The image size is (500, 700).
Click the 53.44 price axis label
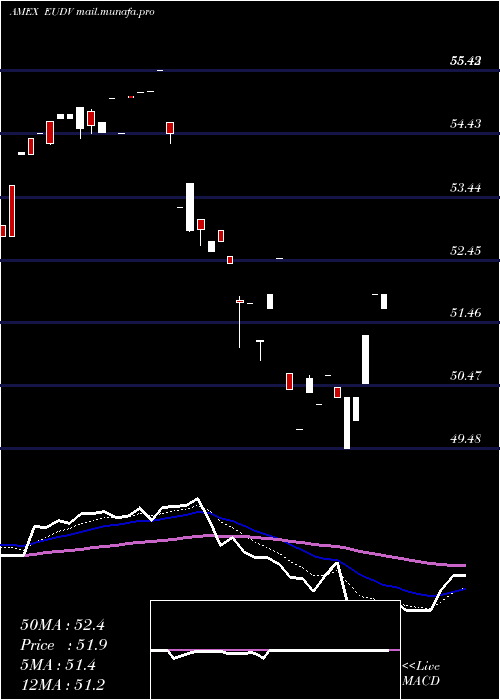click(x=465, y=188)
